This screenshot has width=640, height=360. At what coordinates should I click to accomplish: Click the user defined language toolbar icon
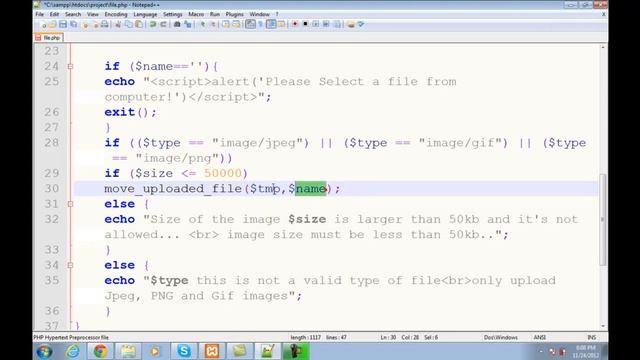click(281, 24)
